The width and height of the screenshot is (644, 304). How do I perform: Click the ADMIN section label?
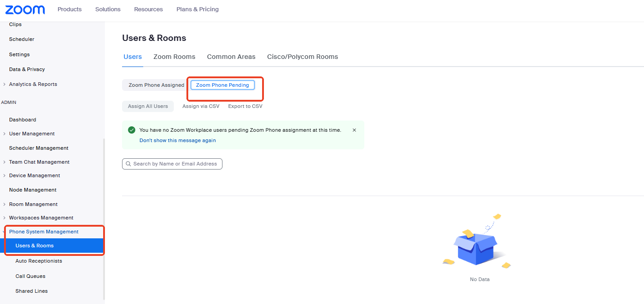9,103
